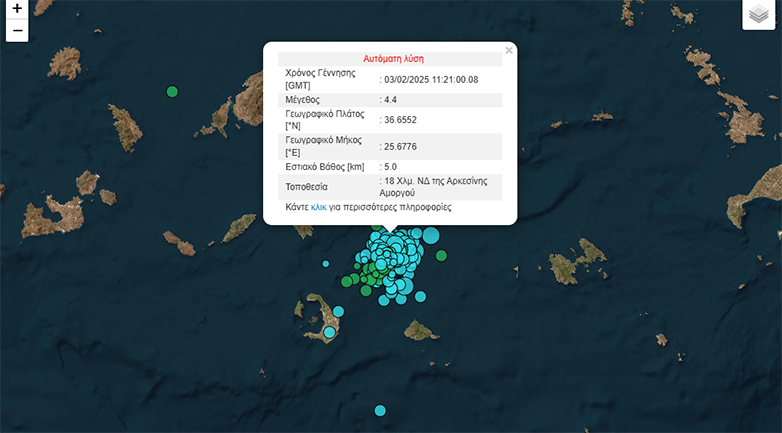Viewport: 782px width, 433px height.
Task: Click the latitude value 36.6552
Action: click(x=400, y=120)
